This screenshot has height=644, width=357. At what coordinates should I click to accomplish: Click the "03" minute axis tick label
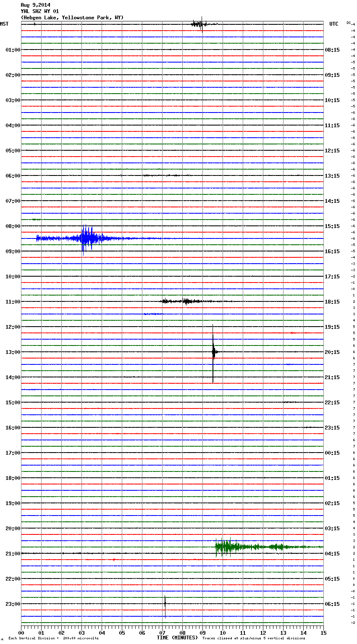81,633
